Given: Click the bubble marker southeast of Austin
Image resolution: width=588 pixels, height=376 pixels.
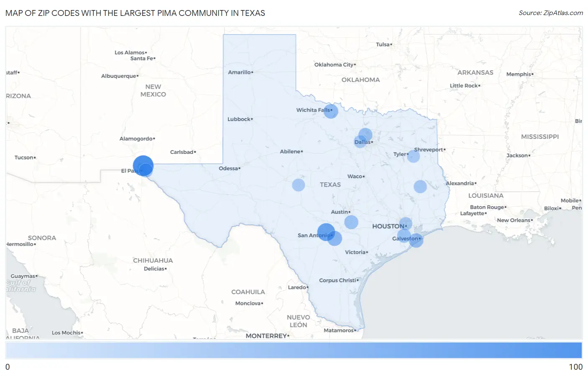Looking at the screenshot, I should [x=351, y=222].
